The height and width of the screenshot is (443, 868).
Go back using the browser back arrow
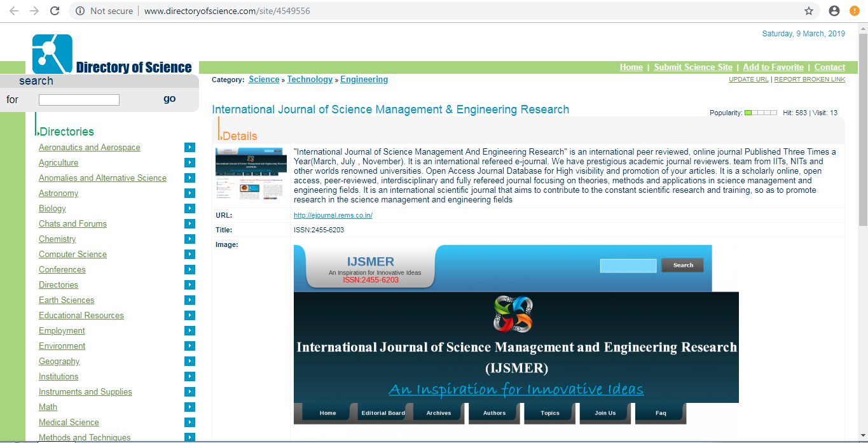14,11
